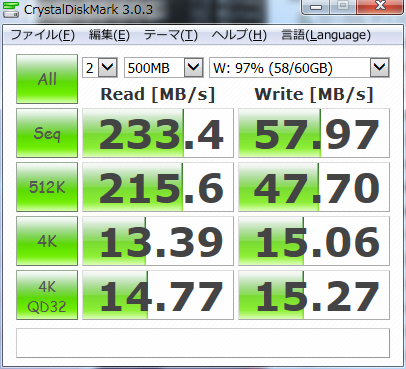Expand the test count dropdown showing 2
Image resolution: width=406 pixels, height=369 pixels.
click(x=100, y=68)
